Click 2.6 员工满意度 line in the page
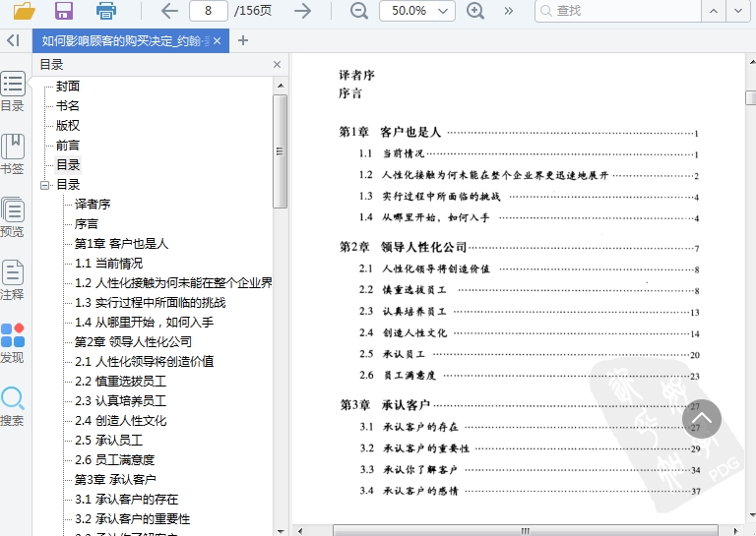Screen dimensions: 756x536 coord(529,375)
